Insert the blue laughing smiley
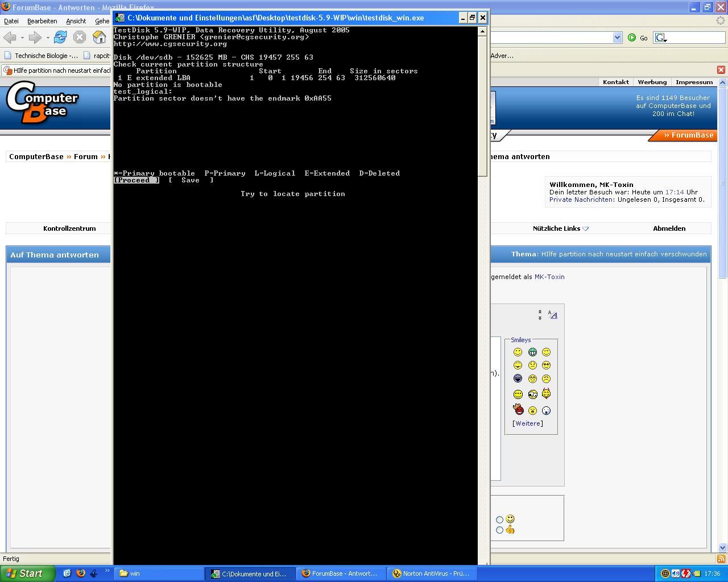The image size is (728, 582). click(x=518, y=379)
